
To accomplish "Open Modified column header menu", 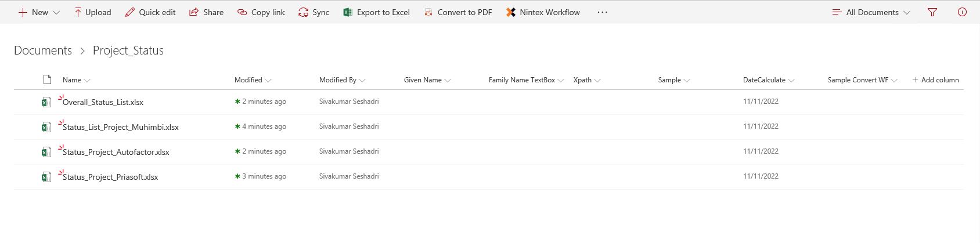I will pyautogui.click(x=253, y=80).
